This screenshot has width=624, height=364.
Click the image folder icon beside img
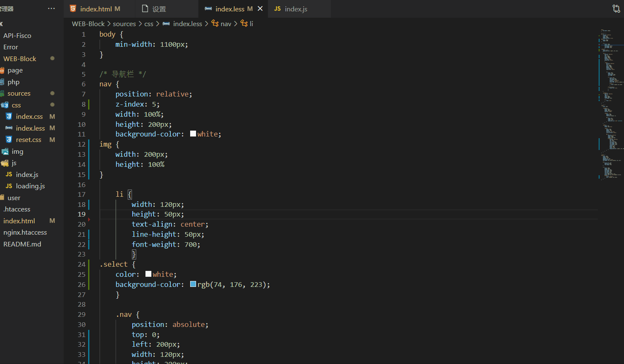[x=5, y=151]
